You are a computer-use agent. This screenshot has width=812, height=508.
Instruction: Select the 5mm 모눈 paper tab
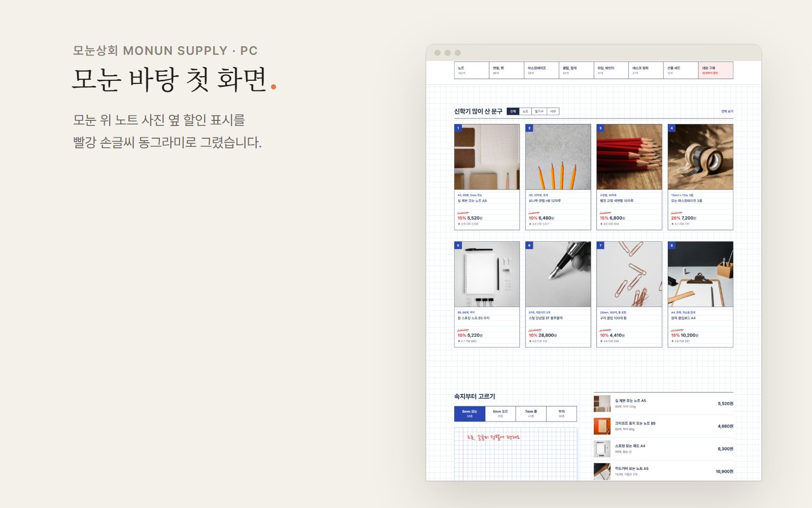[469, 414]
